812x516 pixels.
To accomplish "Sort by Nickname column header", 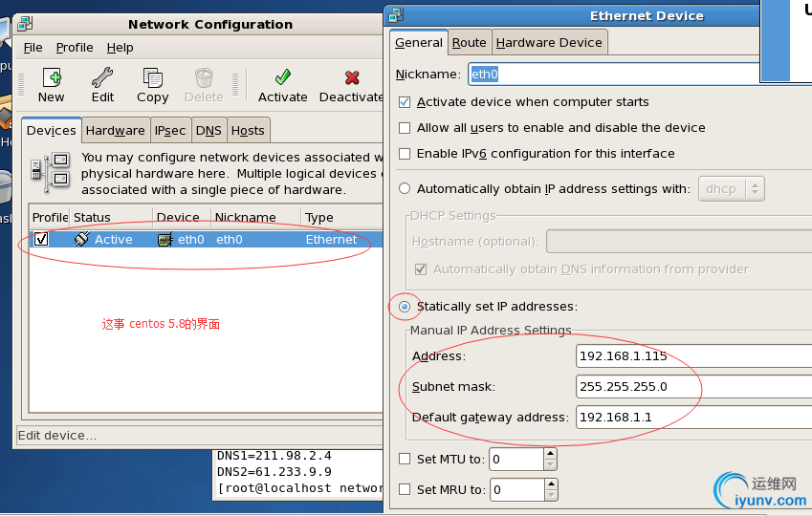I will click(255, 217).
